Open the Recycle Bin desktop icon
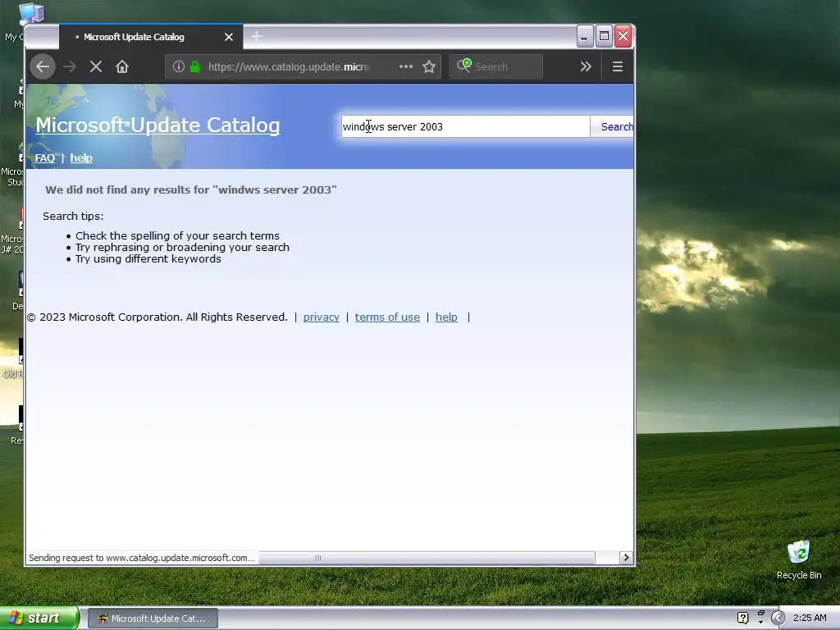 (799, 560)
